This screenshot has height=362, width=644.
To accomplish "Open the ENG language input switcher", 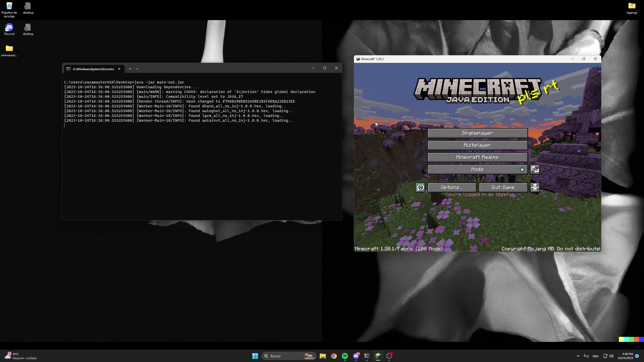I will point(595,356).
